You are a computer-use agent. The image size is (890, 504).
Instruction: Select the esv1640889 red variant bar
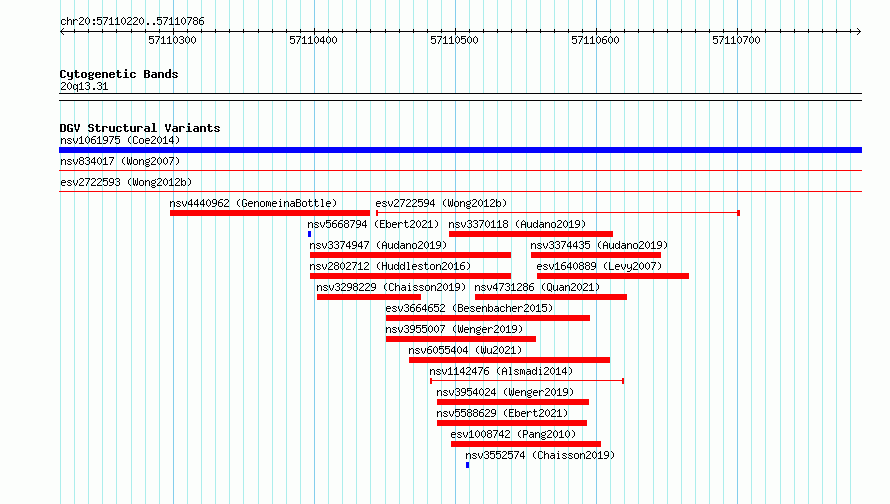coord(613,276)
